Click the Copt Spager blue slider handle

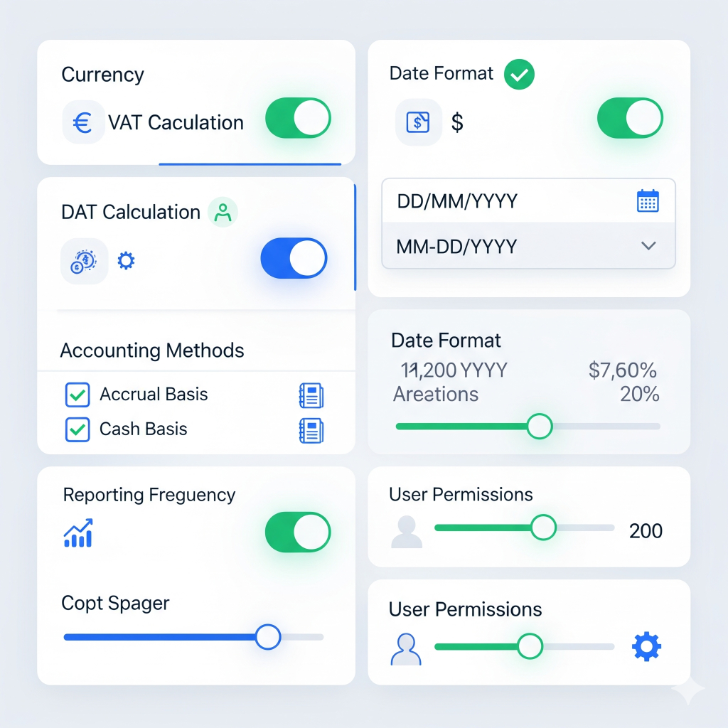(268, 637)
